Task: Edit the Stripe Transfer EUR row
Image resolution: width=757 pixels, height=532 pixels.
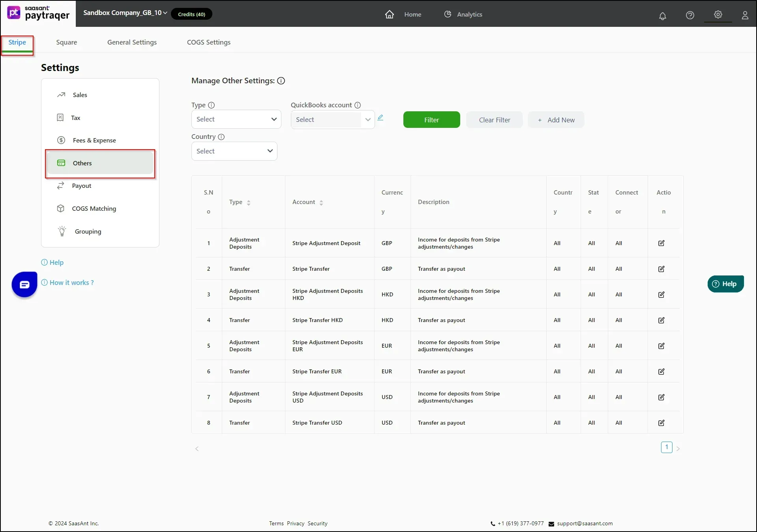Action: [x=661, y=371]
